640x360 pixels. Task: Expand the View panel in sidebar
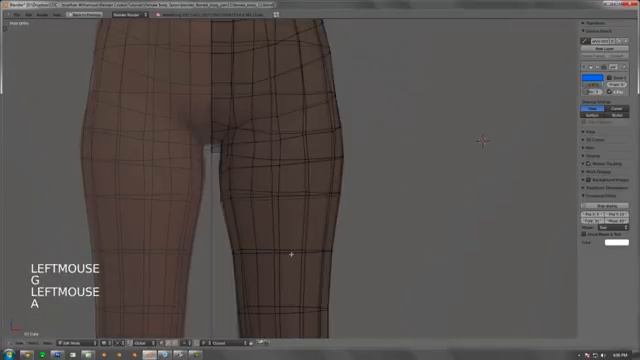tap(590, 132)
